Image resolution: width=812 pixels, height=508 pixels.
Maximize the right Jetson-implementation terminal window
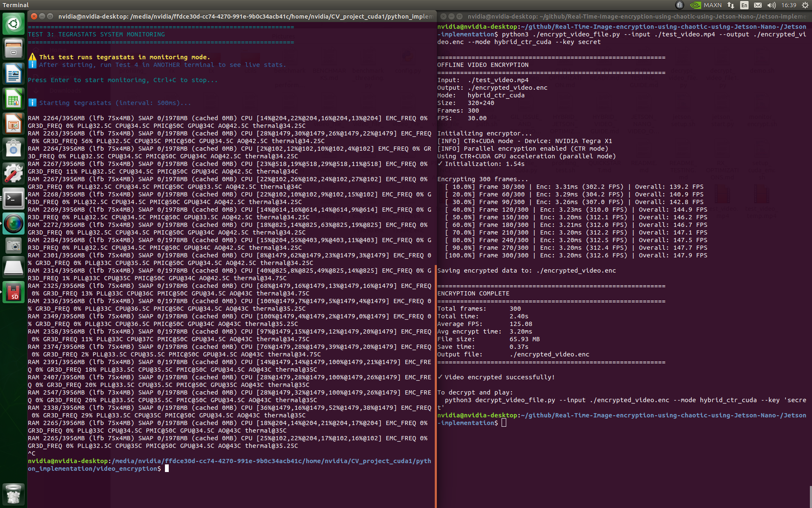pyautogui.click(x=459, y=16)
